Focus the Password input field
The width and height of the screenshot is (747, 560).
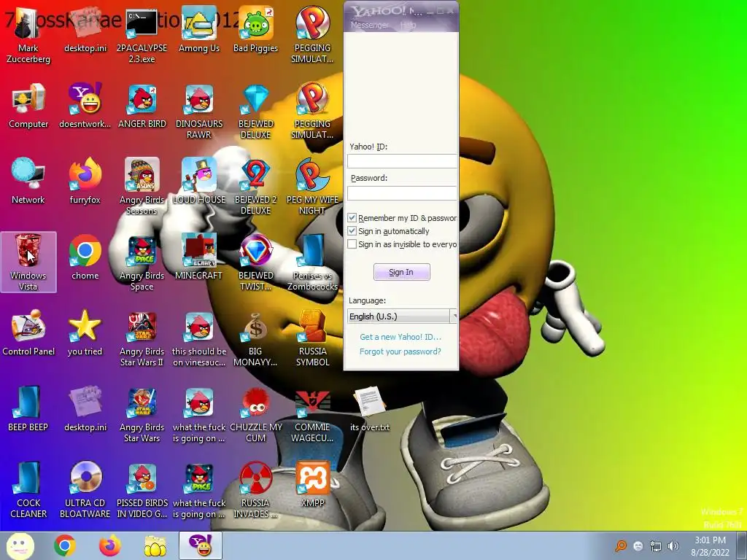(x=402, y=192)
